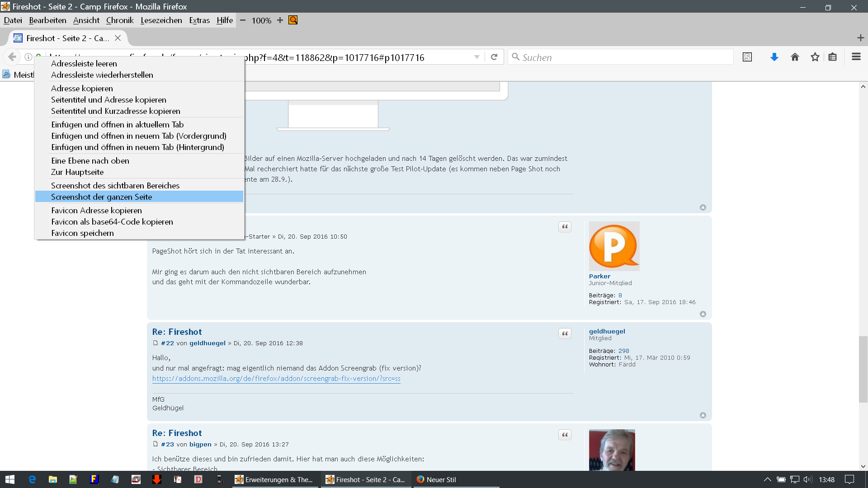Click the zoom plus icon
The width and height of the screenshot is (868, 488).
pos(280,20)
